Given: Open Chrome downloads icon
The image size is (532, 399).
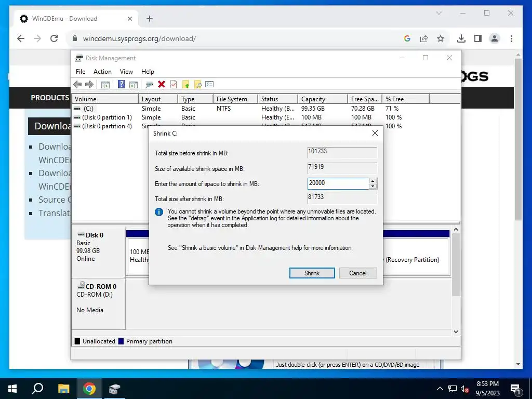Looking at the screenshot, I should click(x=461, y=38).
